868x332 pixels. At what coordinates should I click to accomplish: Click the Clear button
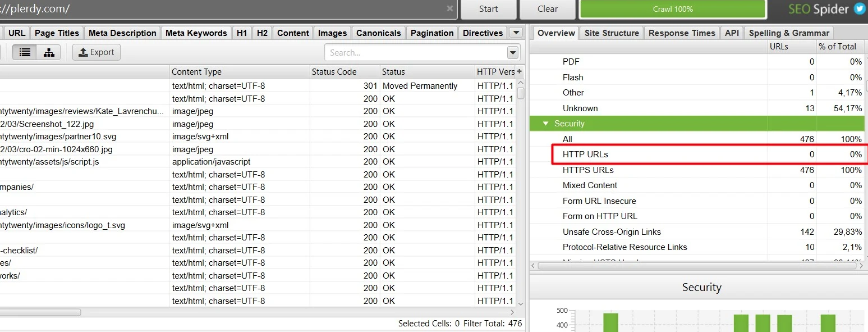[547, 9]
